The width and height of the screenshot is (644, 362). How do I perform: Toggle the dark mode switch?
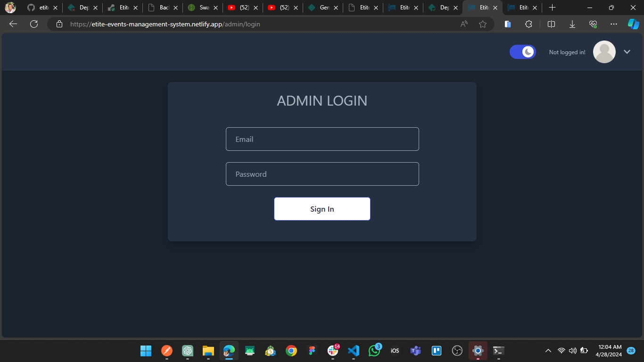coord(522,52)
